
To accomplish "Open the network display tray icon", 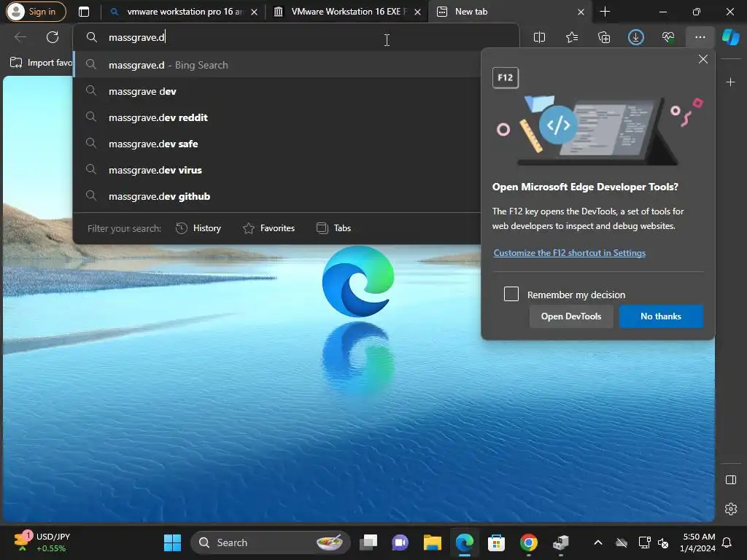I will coord(645,542).
